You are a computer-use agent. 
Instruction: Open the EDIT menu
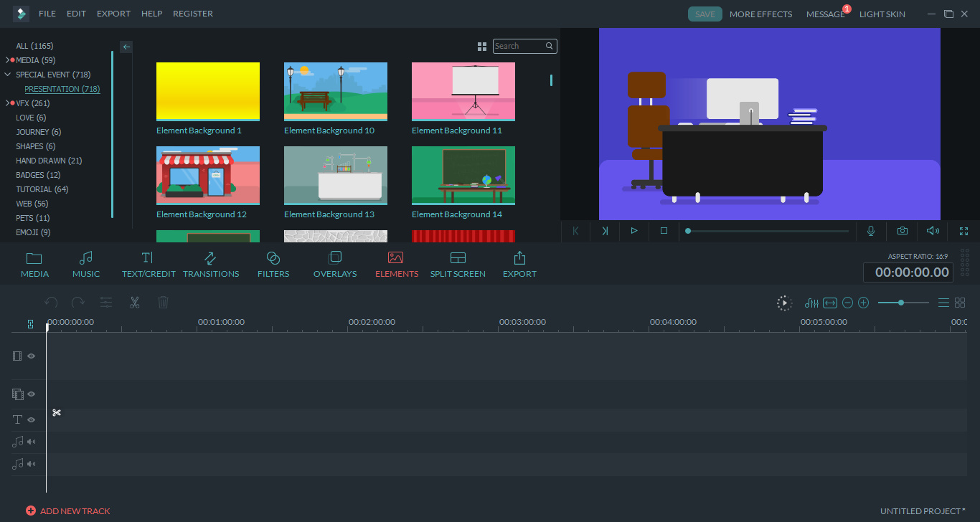click(x=76, y=14)
